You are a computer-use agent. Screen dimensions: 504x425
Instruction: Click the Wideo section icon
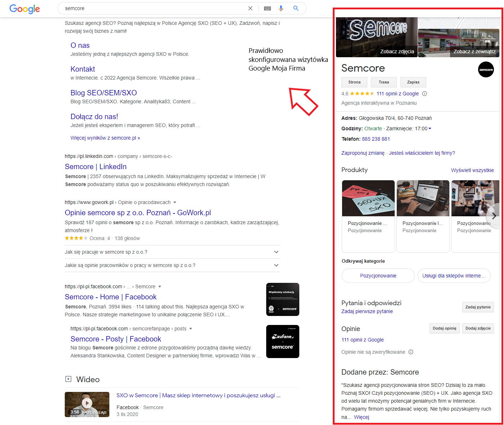[x=68, y=379]
